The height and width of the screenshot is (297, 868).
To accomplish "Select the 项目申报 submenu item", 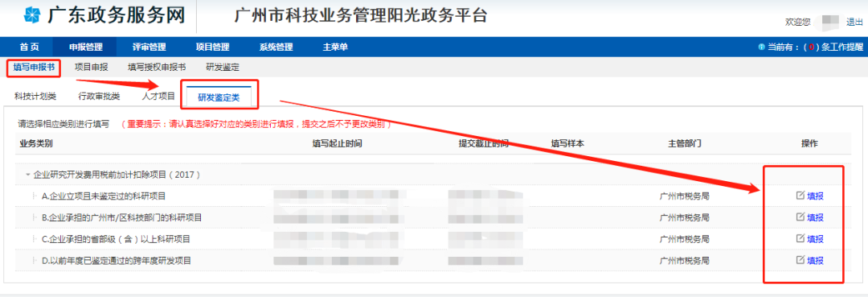I will pyautogui.click(x=92, y=68).
